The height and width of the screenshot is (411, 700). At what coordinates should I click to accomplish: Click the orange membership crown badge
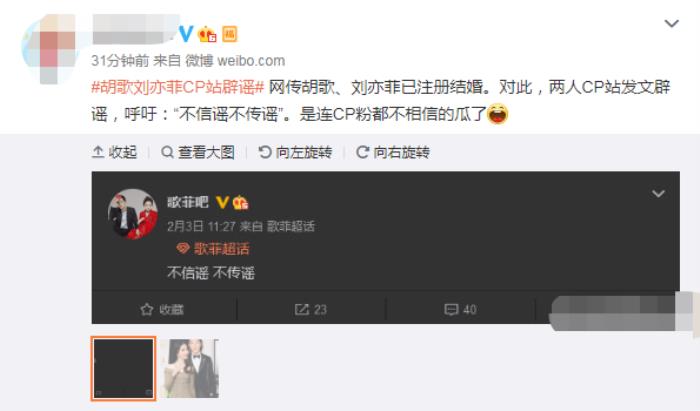click(207, 34)
